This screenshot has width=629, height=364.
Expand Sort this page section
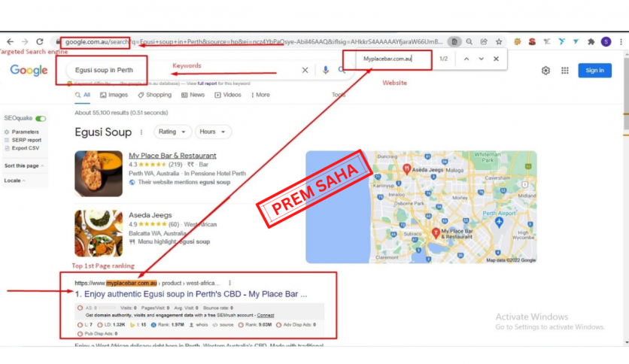pyautogui.click(x=24, y=165)
